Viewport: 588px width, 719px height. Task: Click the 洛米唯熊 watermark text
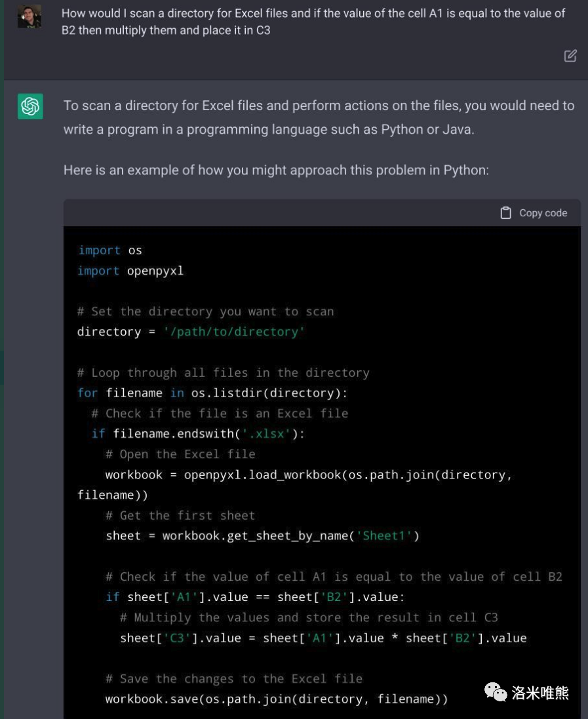[x=540, y=692]
